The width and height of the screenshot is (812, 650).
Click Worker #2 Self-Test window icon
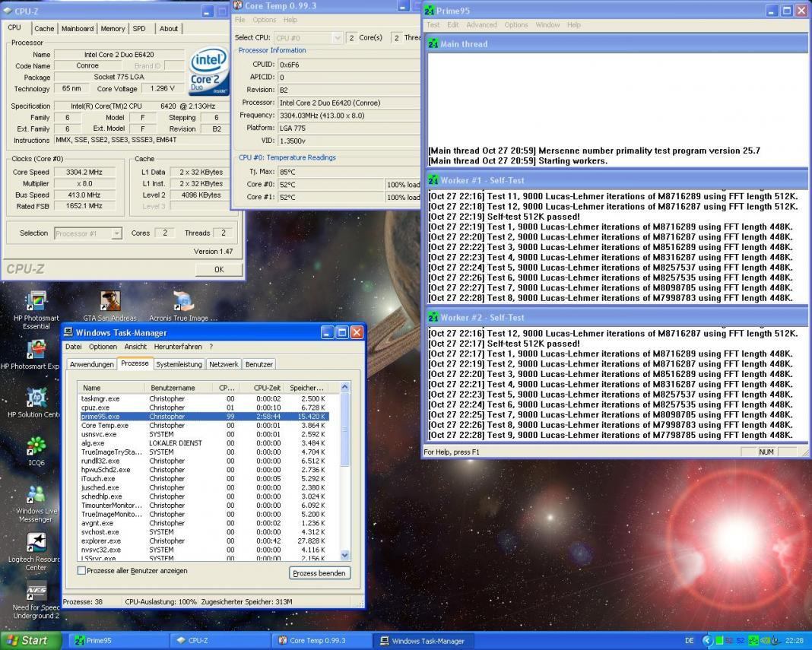tap(433, 318)
